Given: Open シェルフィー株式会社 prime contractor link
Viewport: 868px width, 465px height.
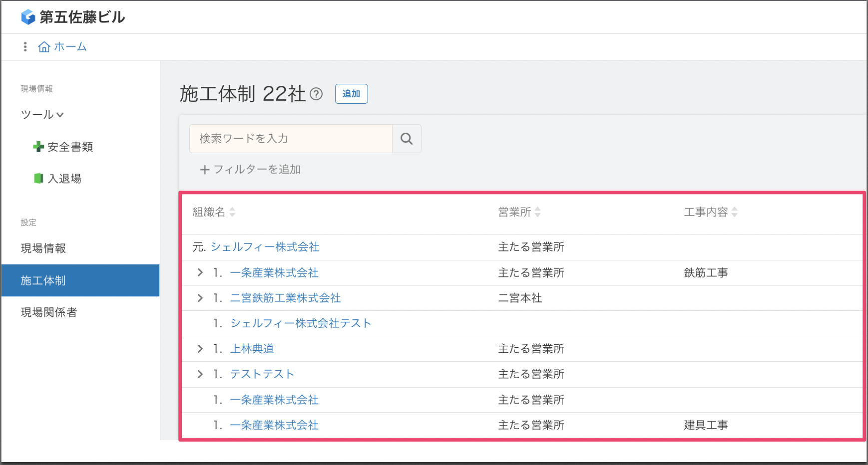Looking at the screenshot, I should tap(265, 247).
